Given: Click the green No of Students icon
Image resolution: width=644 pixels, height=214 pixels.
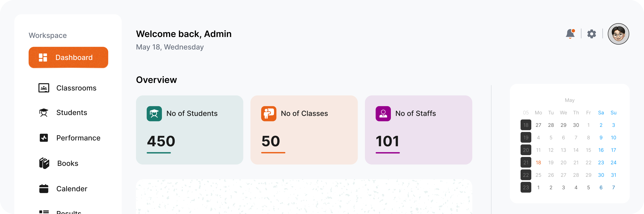Looking at the screenshot, I should tap(154, 114).
